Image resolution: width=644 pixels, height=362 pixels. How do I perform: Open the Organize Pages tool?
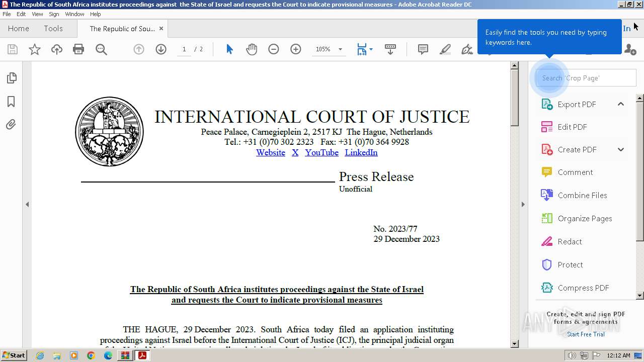point(576,218)
